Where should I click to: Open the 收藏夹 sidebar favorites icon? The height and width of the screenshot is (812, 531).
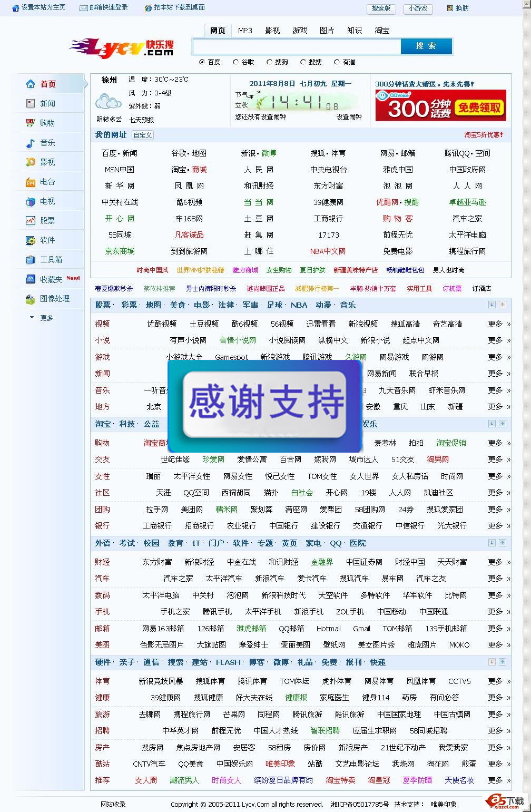coord(31,279)
